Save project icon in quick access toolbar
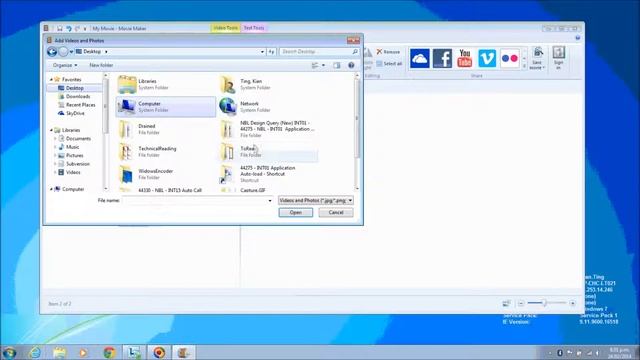Image resolution: width=640 pixels, height=360 pixels. (60, 28)
